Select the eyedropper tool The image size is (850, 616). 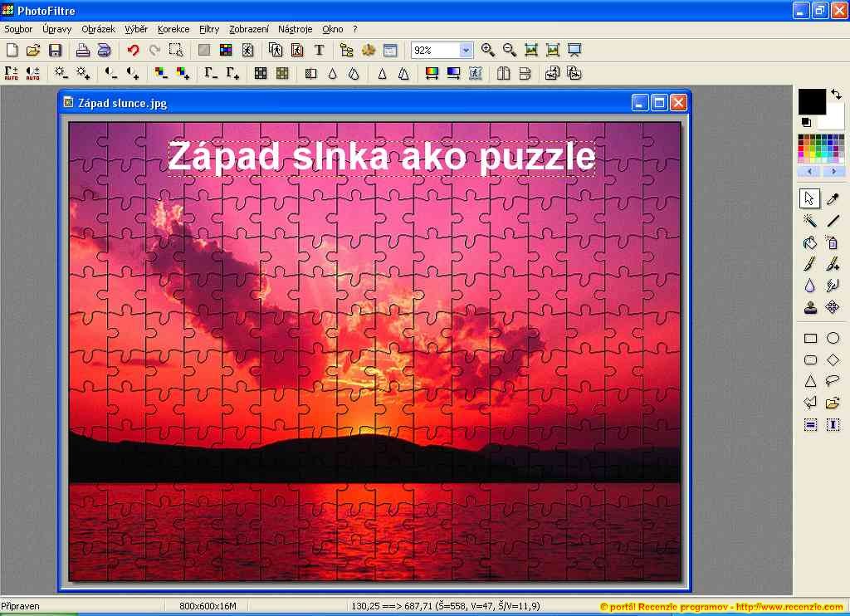pyautogui.click(x=833, y=199)
